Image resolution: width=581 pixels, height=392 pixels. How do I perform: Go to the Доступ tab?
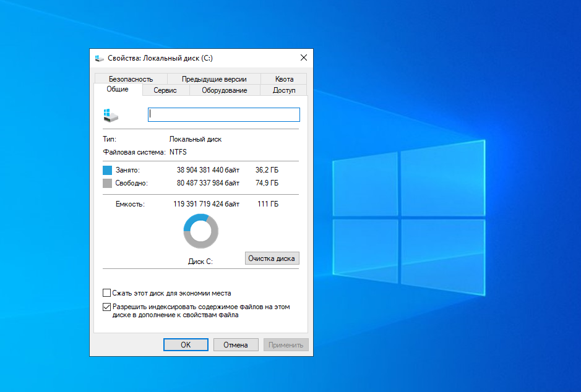[x=284, y=90]
